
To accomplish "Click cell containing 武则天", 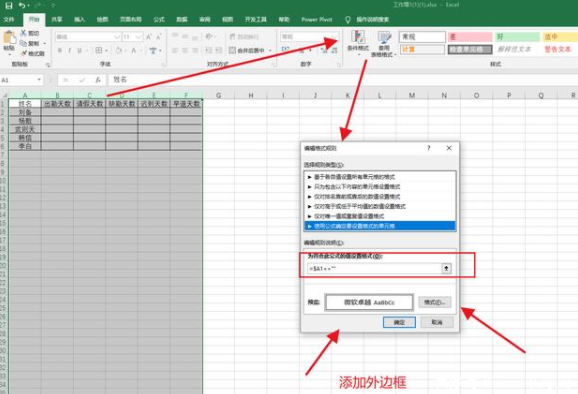I will [x=25, y=129].
